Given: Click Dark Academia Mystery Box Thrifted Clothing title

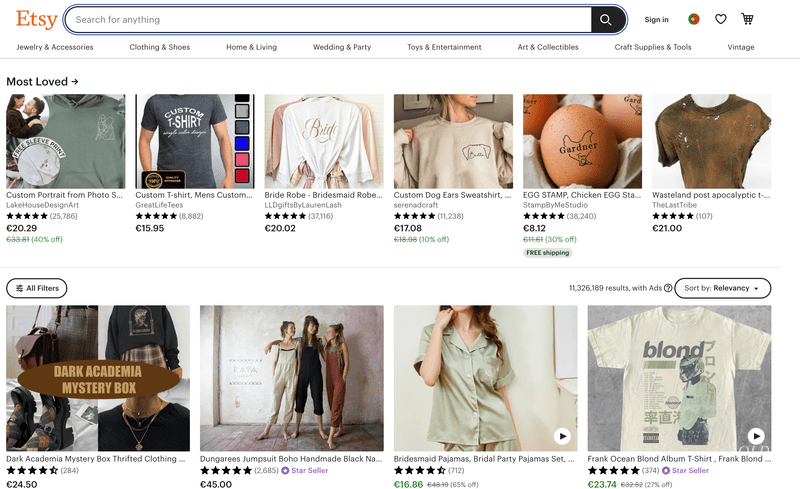Looking at the screenshot, I should click(96, 459).
